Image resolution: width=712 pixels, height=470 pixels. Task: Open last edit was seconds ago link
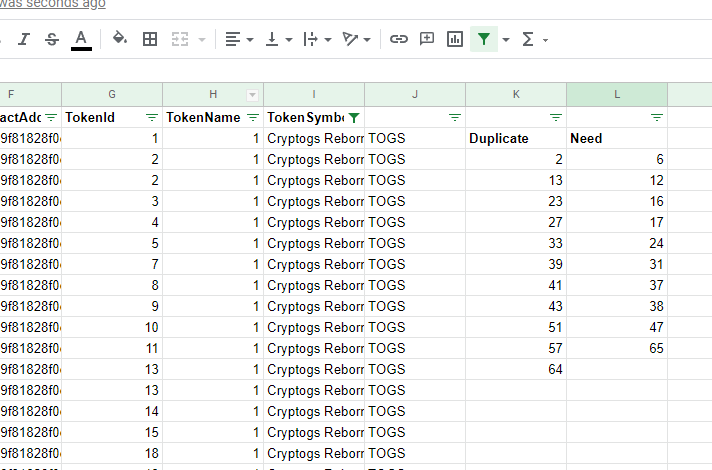tap(53, 4)
